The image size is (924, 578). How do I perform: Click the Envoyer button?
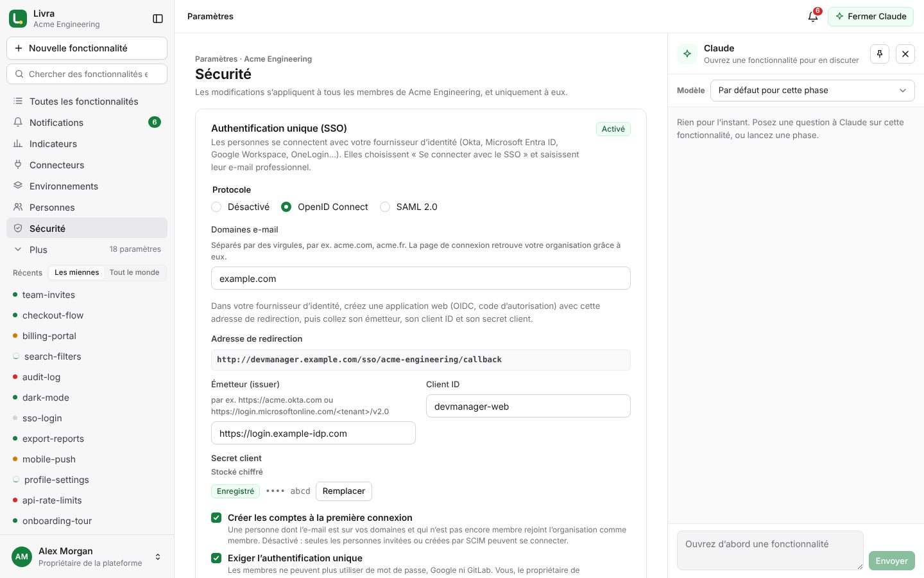[x=892, y=561]
